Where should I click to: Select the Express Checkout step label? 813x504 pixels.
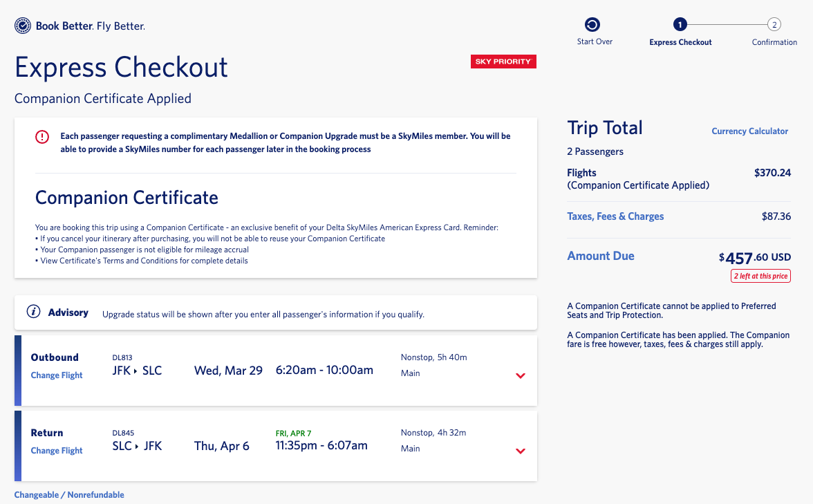coord(680,41)
